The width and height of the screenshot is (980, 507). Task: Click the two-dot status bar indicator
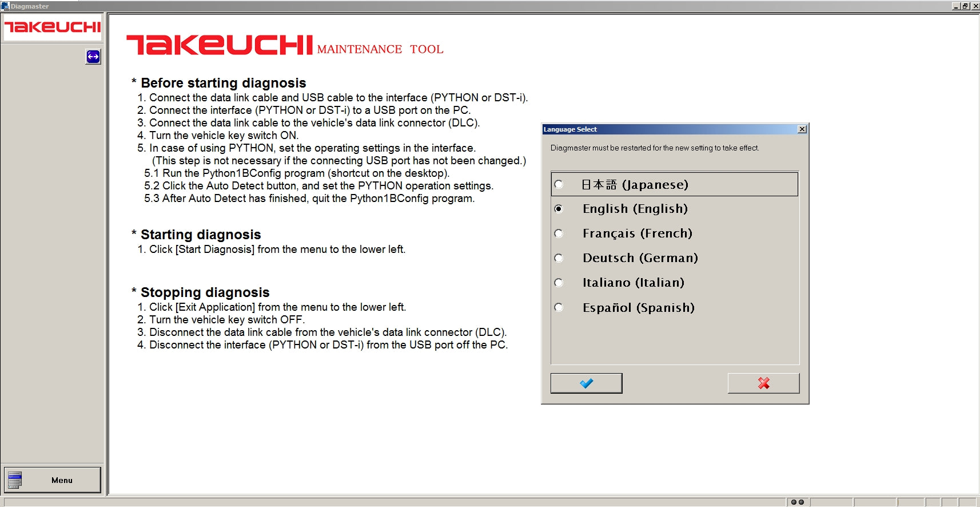(x=798, y=502)
